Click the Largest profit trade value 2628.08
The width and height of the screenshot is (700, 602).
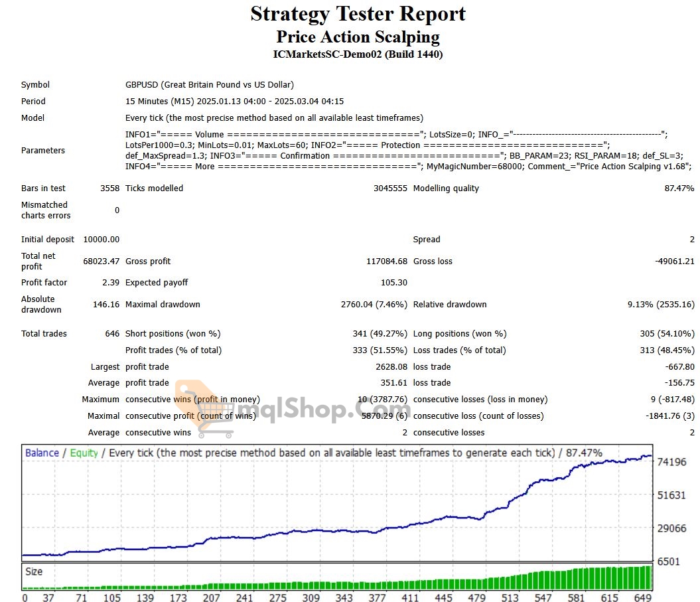[x=391, y=366]
